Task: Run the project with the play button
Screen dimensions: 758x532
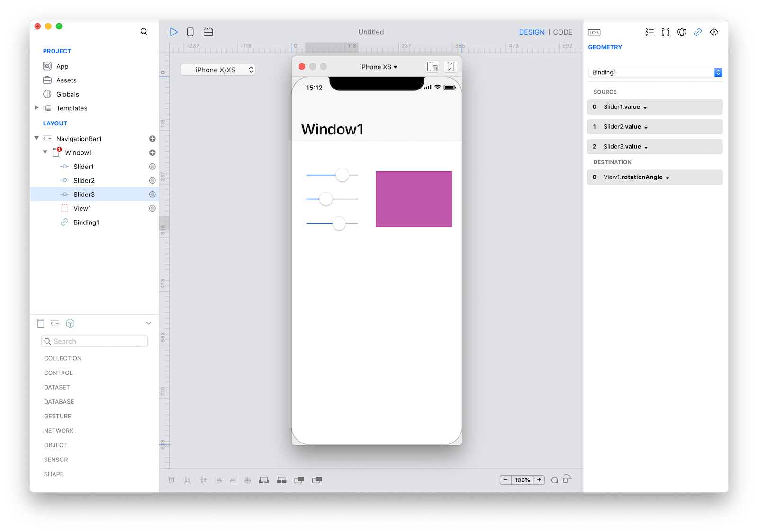Action: [x=174, y=32]
